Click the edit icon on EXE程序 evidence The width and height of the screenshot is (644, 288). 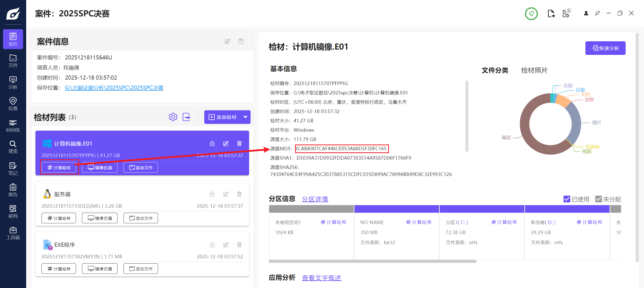click(226, 245)
